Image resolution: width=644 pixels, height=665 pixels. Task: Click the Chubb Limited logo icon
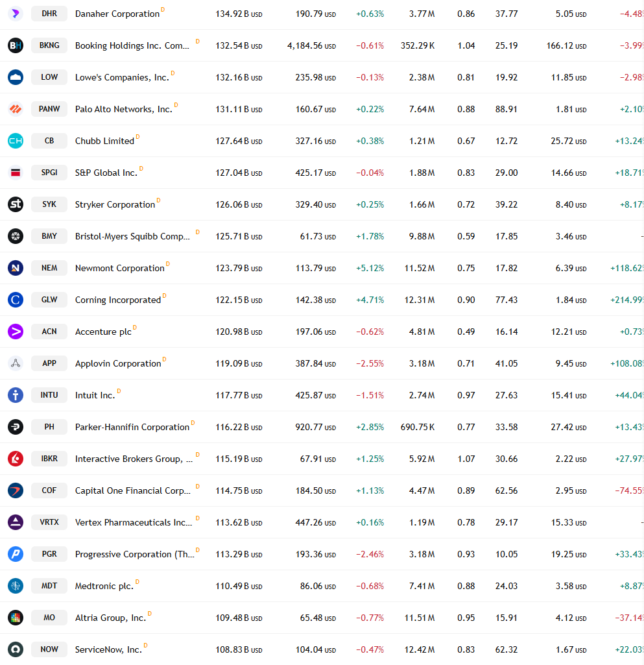click(x=16, y=141)
